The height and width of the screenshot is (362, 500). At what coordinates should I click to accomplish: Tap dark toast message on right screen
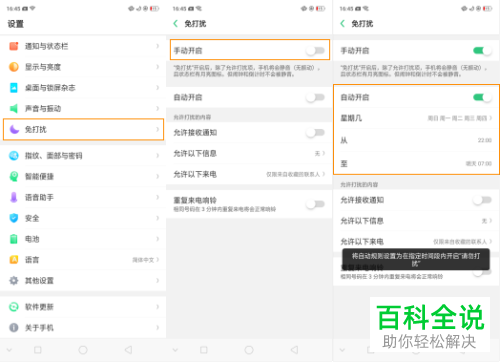coord(416,259)
